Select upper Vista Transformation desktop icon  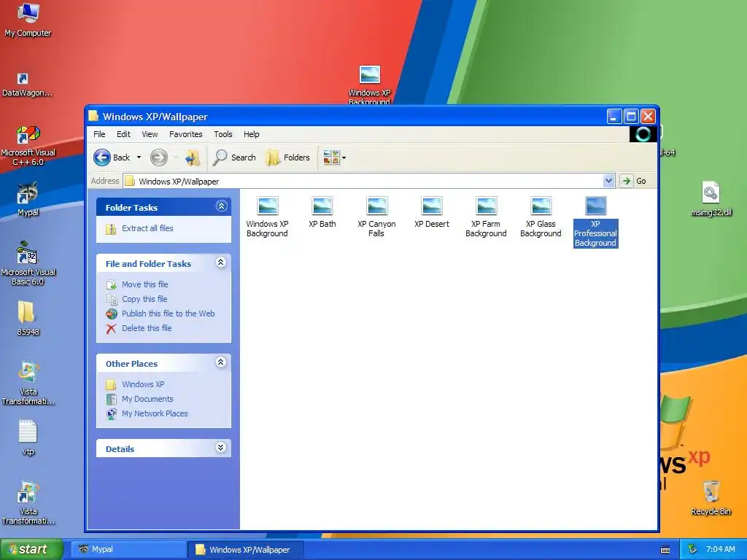(x=28, y=384)
